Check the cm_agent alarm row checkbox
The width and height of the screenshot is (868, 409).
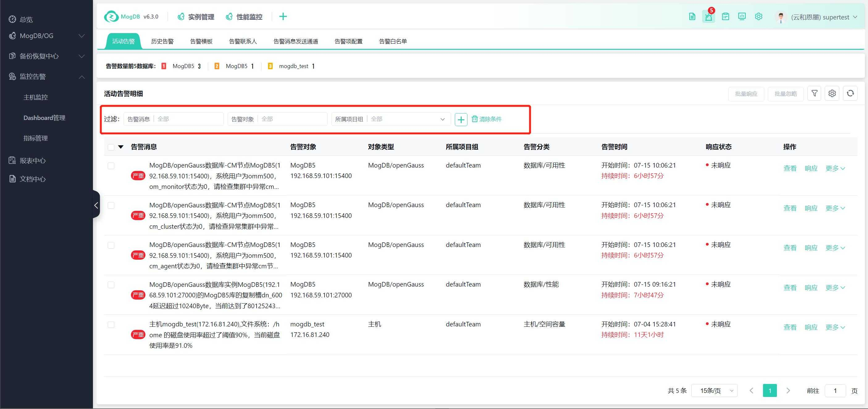111,245
